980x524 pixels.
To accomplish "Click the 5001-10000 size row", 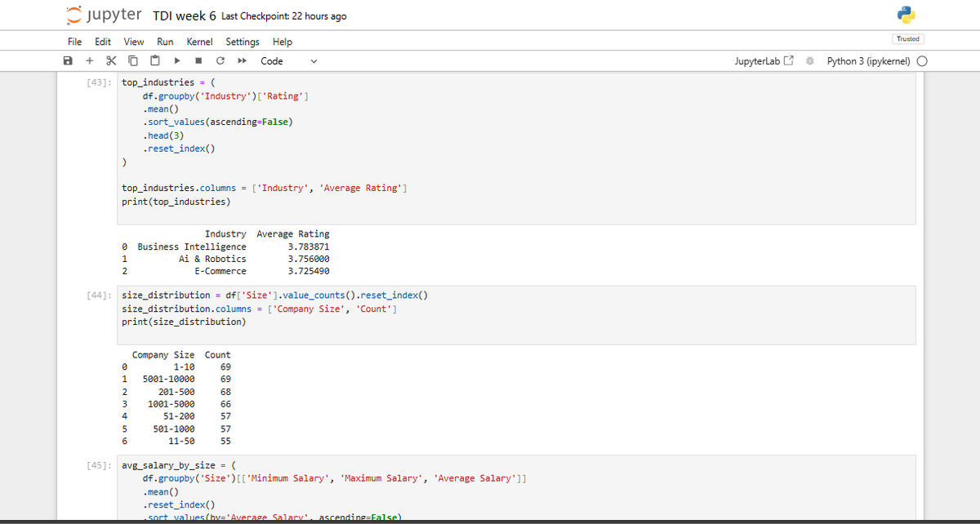I will [x=168, y=380].
